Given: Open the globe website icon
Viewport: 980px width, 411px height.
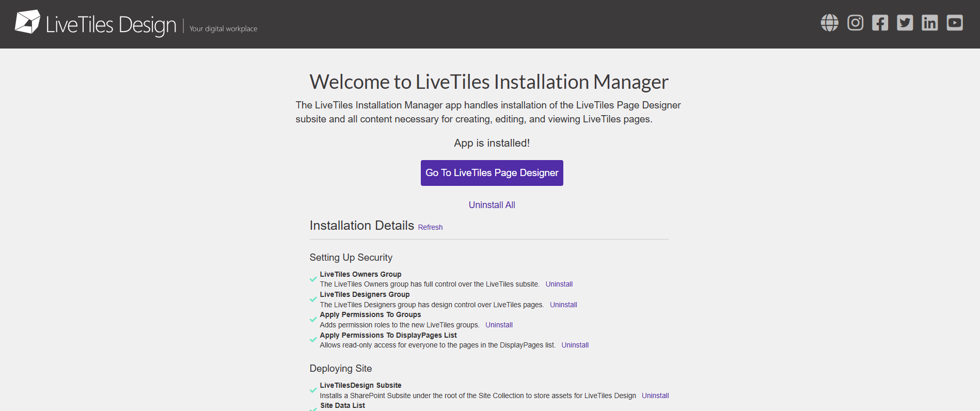Looking at the screenshot, I should click(x=830, y=23).
